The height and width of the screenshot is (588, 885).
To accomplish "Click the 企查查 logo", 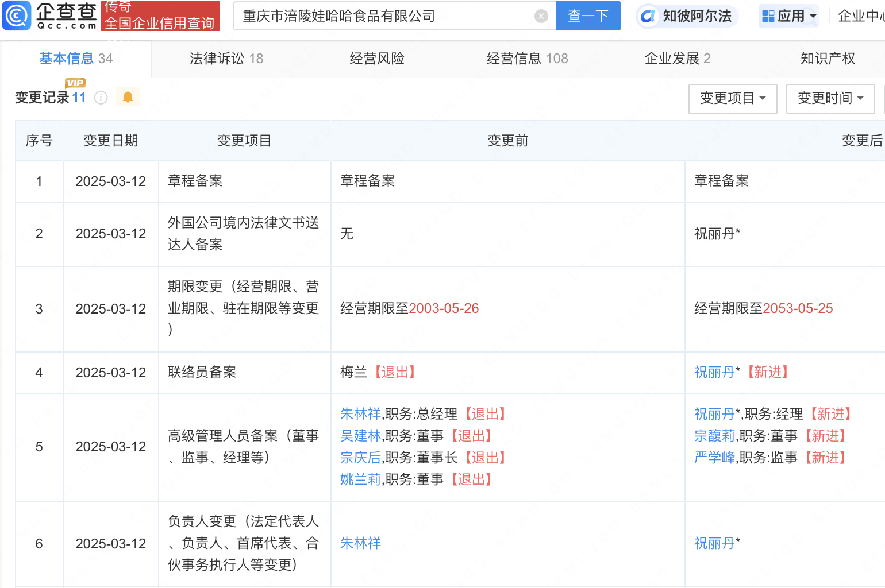I will pyautogui.click(x=49, y=16).
